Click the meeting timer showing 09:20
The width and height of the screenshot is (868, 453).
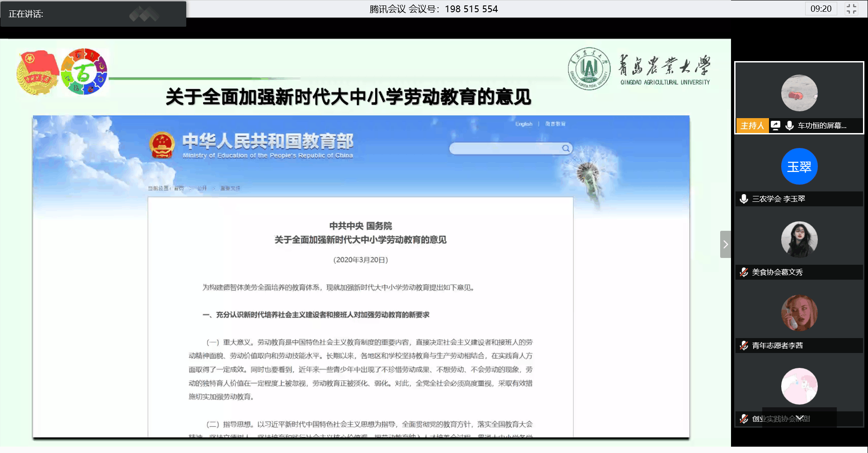pos(821,9)
